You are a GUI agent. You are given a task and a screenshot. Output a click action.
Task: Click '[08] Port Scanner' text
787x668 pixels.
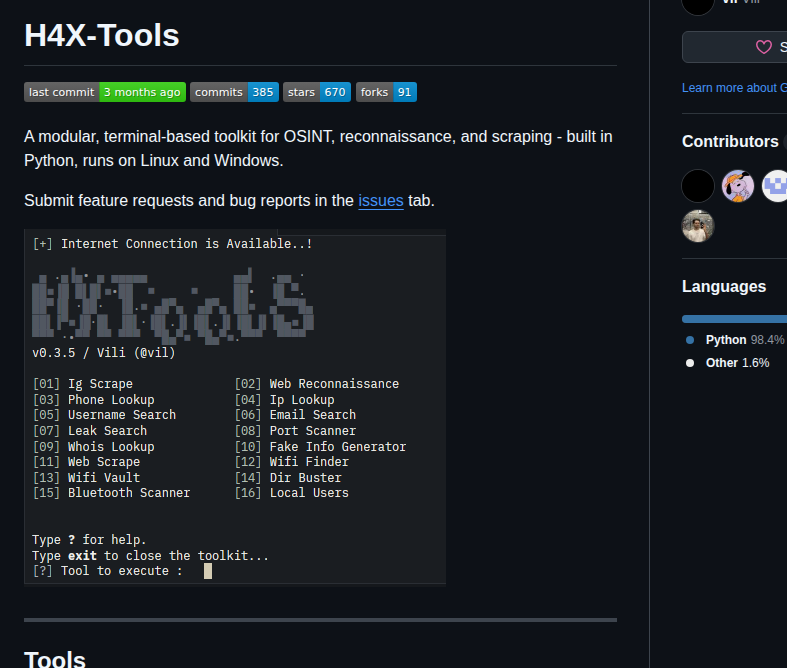pos(295,431)
